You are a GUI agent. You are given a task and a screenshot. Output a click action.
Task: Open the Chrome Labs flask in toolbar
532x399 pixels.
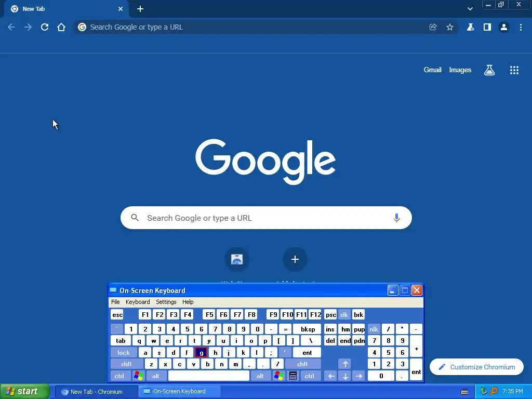click(x=471, y=27)
